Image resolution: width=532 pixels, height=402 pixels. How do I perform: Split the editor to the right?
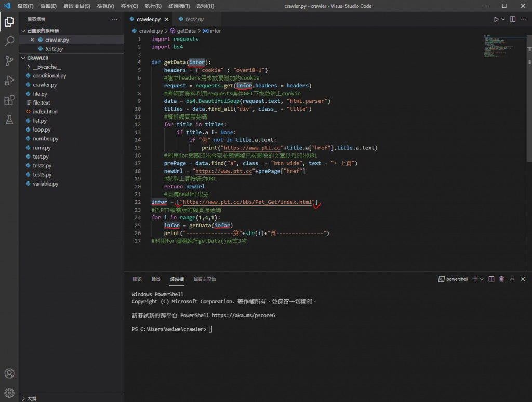[x=513, y=19]
